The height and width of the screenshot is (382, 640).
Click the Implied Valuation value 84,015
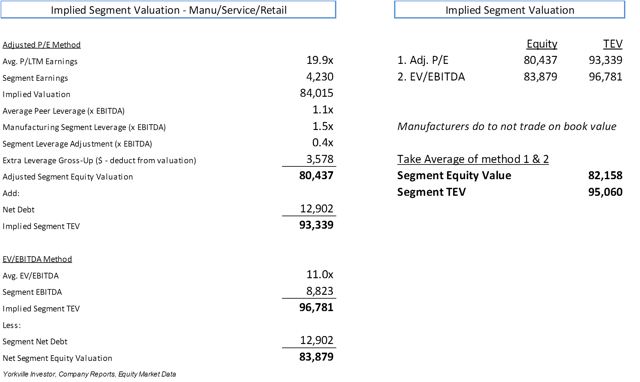[316, 93]
